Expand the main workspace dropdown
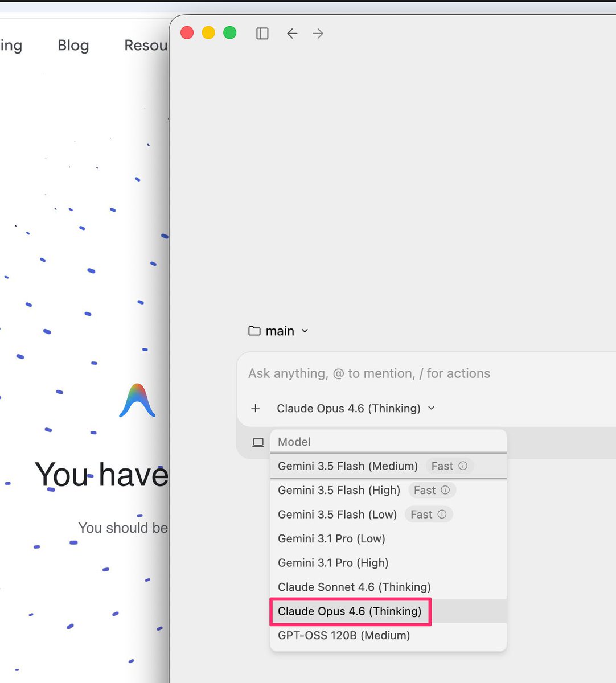This screenshot has width=616, height=683. pyautogui.click(x=278, y=331)
